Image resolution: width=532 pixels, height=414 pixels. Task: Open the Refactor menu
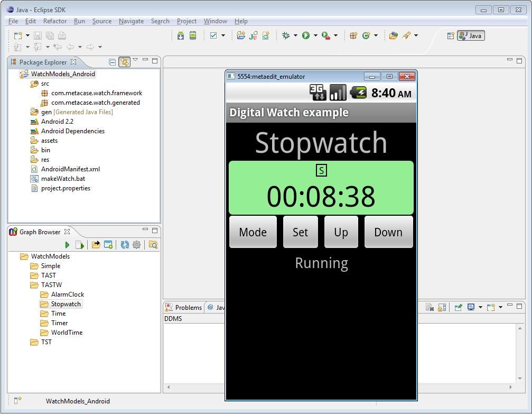point(54,21)
